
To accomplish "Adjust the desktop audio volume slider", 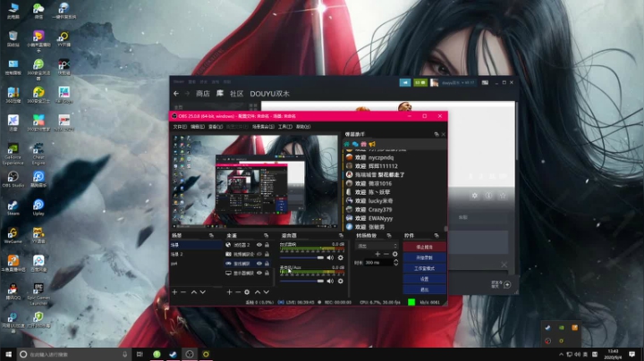I will (302, 257).
